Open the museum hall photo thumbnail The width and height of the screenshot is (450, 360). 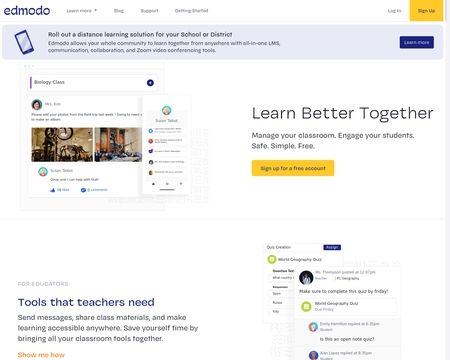[118, 145]
